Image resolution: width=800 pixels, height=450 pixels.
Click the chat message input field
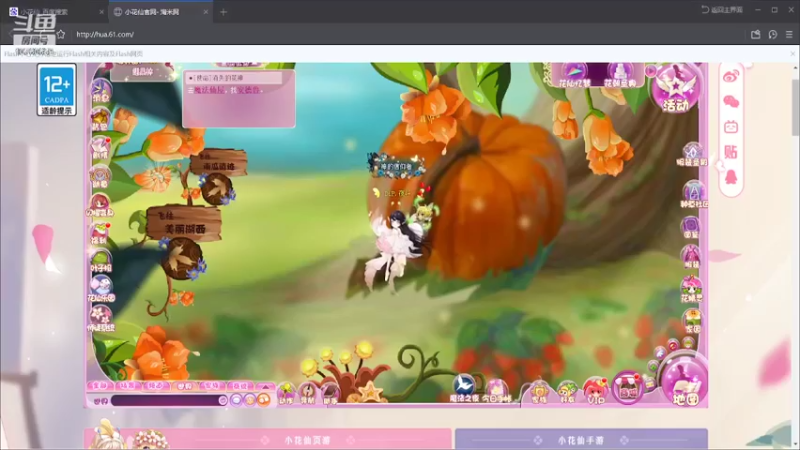168,401
